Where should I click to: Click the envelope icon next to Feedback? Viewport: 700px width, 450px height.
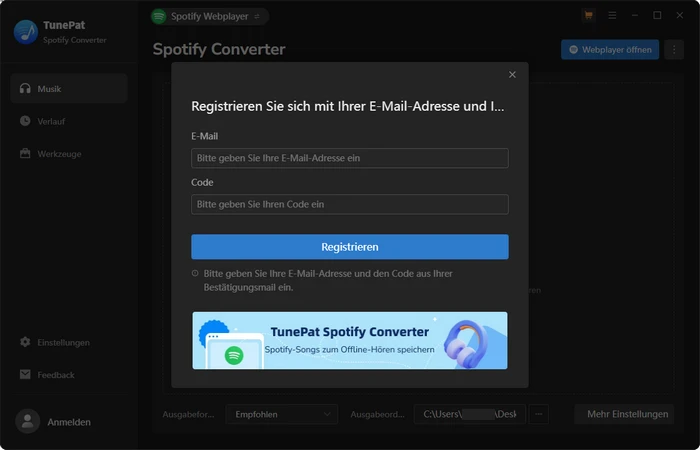click(x=25, y=375)
